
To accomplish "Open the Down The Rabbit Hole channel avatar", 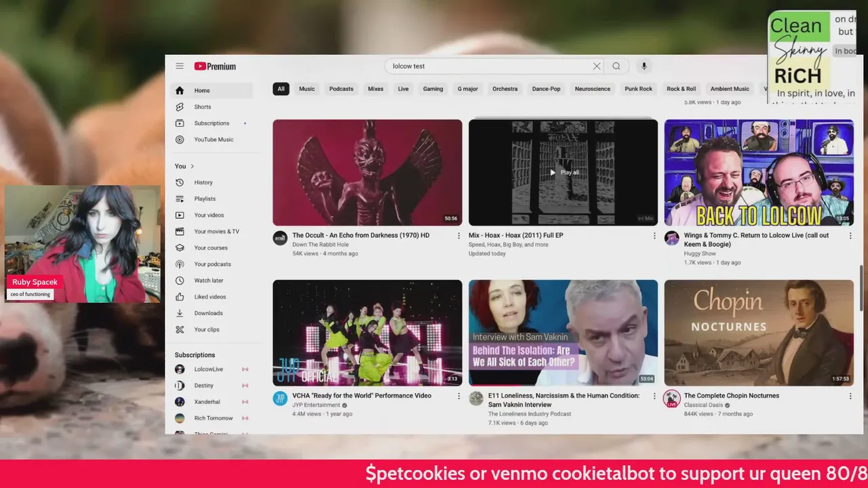I will click(280, 238).
